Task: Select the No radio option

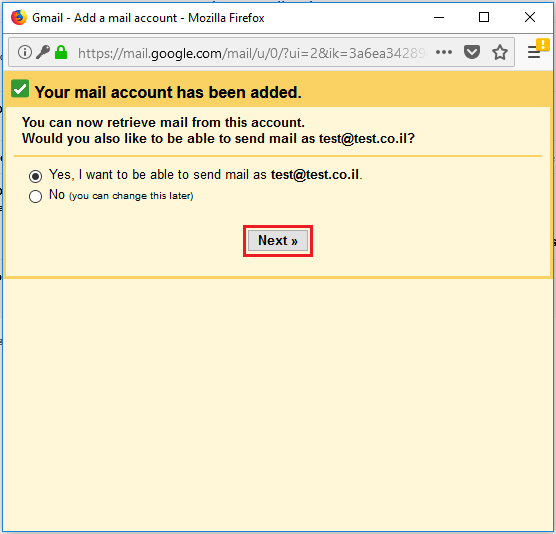Action: coord(35,196)
